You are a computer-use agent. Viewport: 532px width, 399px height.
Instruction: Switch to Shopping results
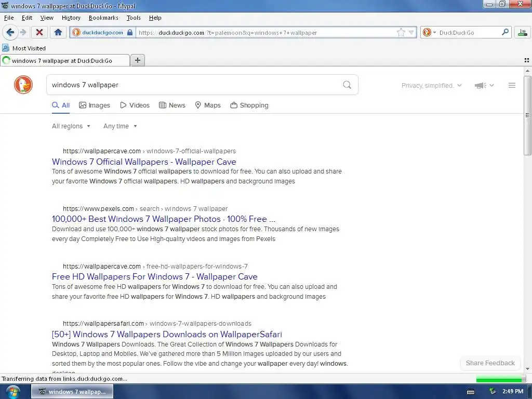[249, 105]
